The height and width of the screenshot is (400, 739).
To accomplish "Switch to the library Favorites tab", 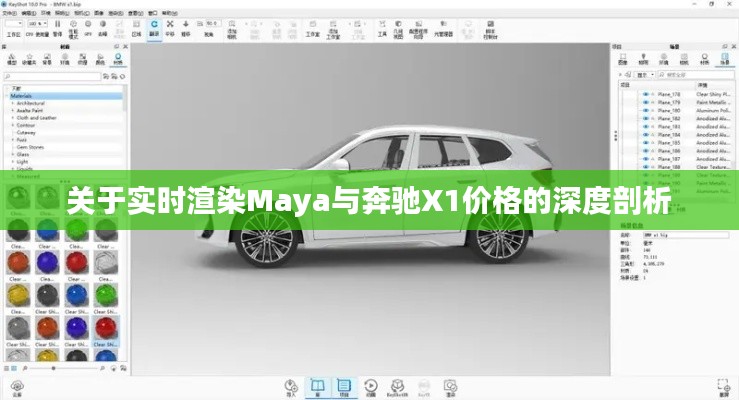I will coord(29,59).
